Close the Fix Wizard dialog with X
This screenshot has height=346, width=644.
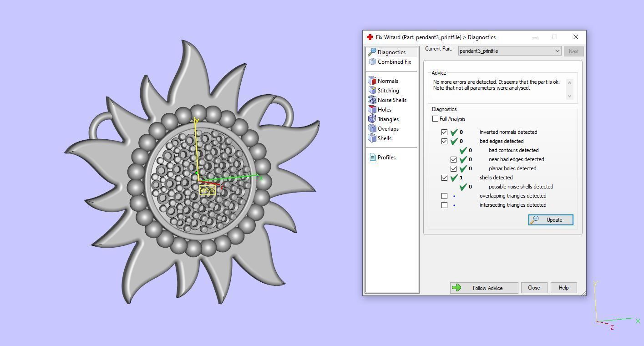(x=575, y=37)
